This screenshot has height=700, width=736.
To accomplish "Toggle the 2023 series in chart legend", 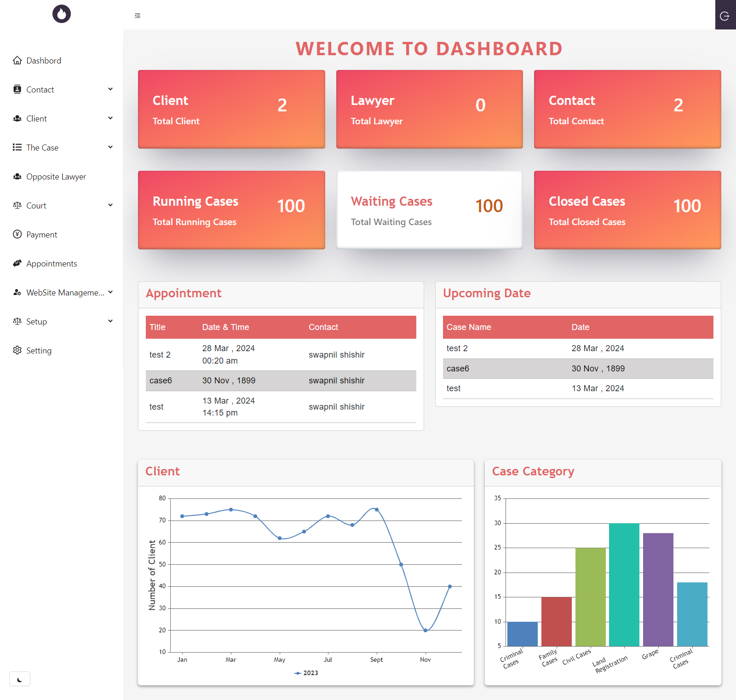I will pos(306,673).
